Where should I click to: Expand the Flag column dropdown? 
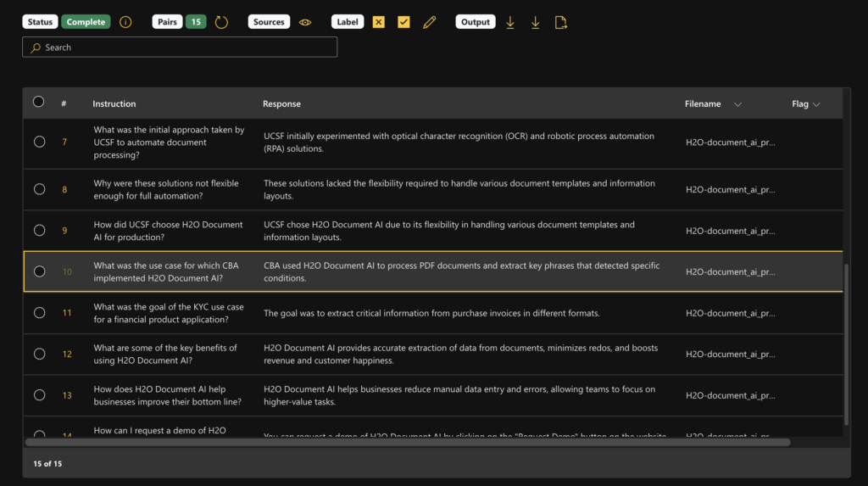tap(816, 104)
